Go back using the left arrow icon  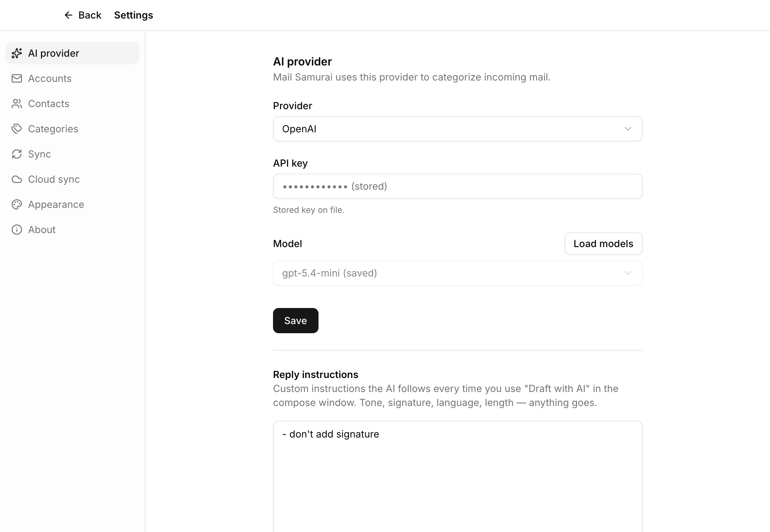(x=68, y=15)
